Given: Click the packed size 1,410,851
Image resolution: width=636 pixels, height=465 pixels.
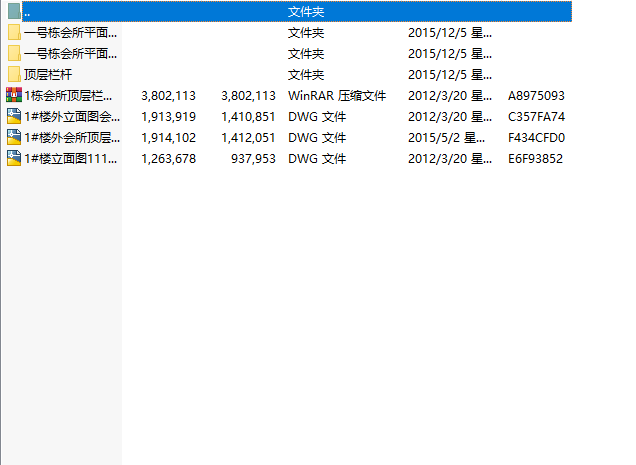Looking at the screenshot, I should click(x=248, y=117).
